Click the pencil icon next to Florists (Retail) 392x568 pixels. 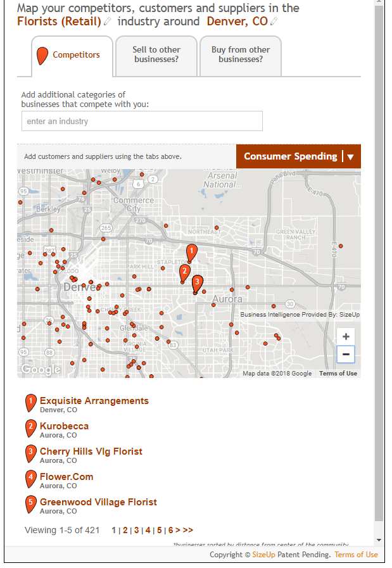click(107, 22)
